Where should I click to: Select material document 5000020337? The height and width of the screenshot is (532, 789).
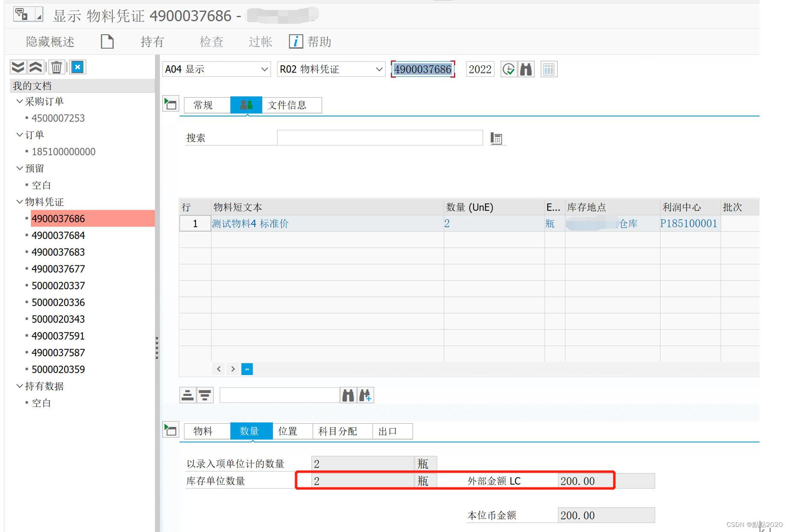point(58,286)
